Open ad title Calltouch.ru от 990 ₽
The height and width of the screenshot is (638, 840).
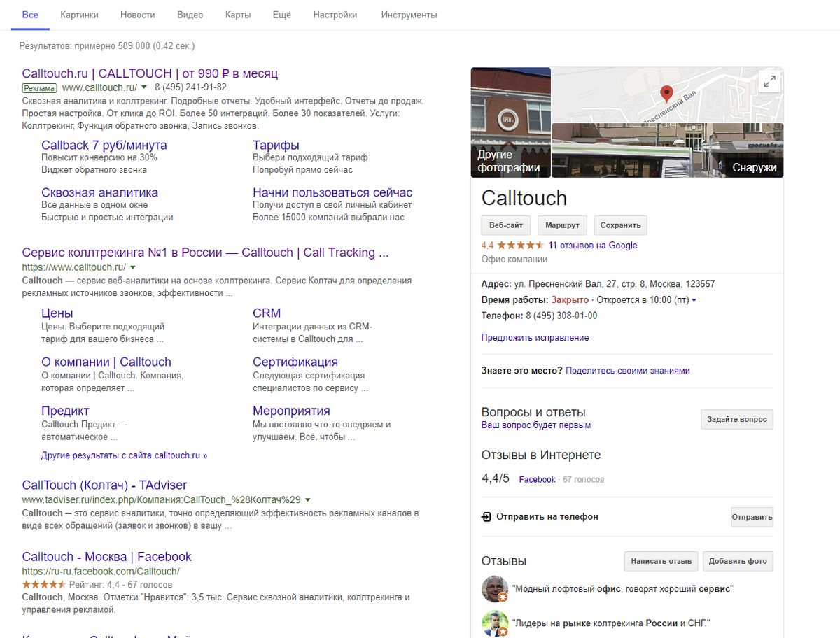click(x=150, y=73)
